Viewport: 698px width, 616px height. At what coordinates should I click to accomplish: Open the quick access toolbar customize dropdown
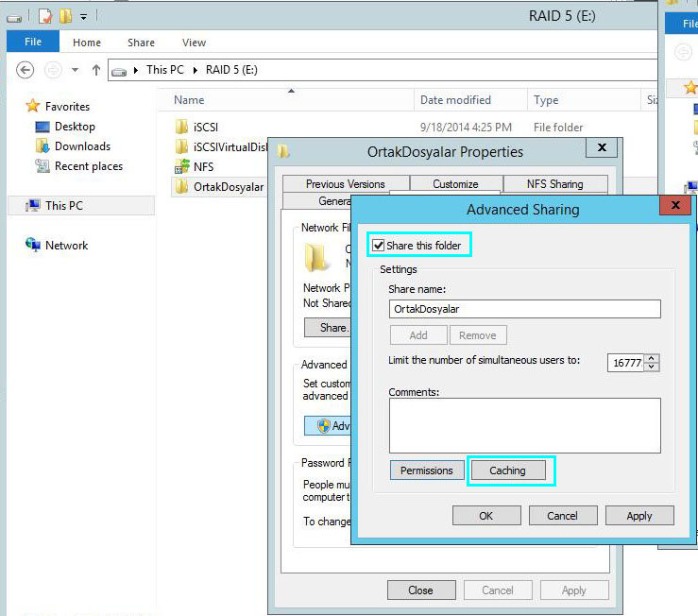coord(83,16)
